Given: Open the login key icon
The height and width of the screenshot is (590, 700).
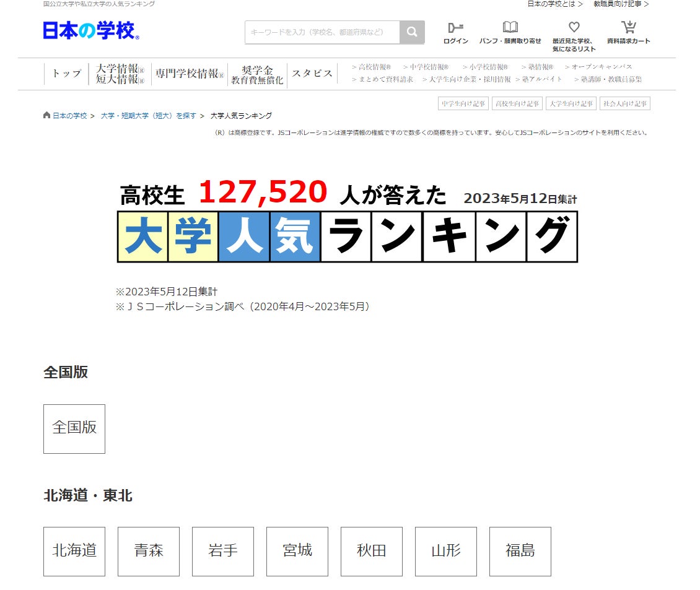Looking at the screenshot, I should coord(455,28).
